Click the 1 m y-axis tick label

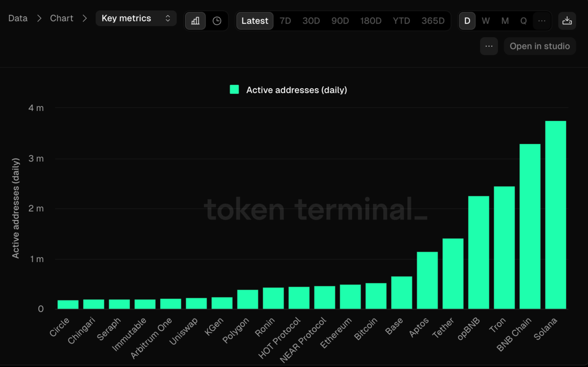tap(36, 259)
